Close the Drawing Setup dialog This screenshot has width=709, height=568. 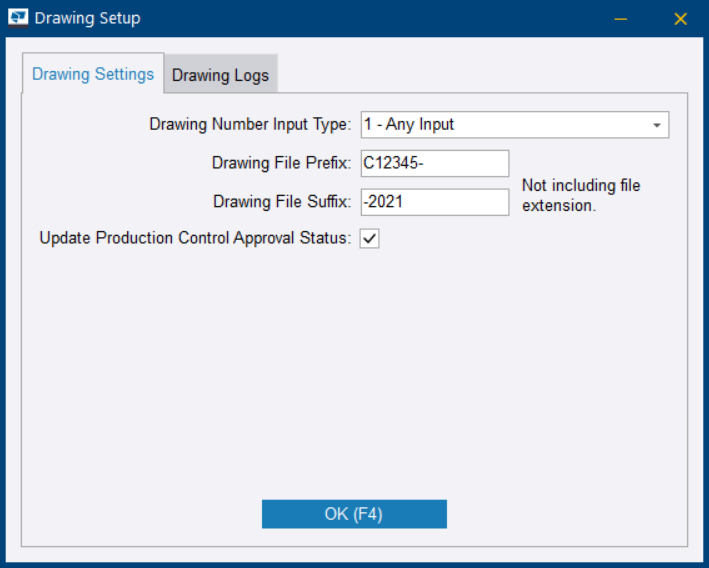tap(681, 18)
